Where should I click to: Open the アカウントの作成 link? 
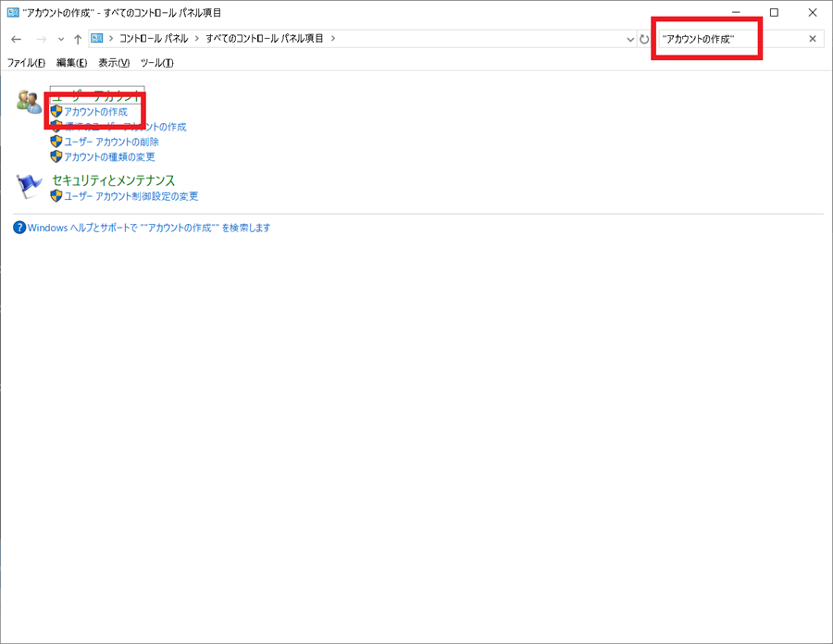pyautogui.click(x=95, y=112)
